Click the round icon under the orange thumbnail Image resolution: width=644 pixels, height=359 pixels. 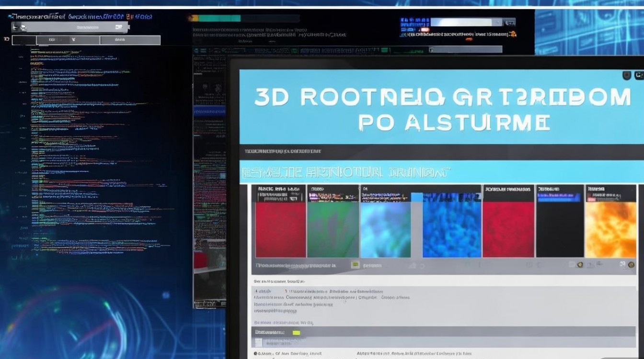[631, 264]
